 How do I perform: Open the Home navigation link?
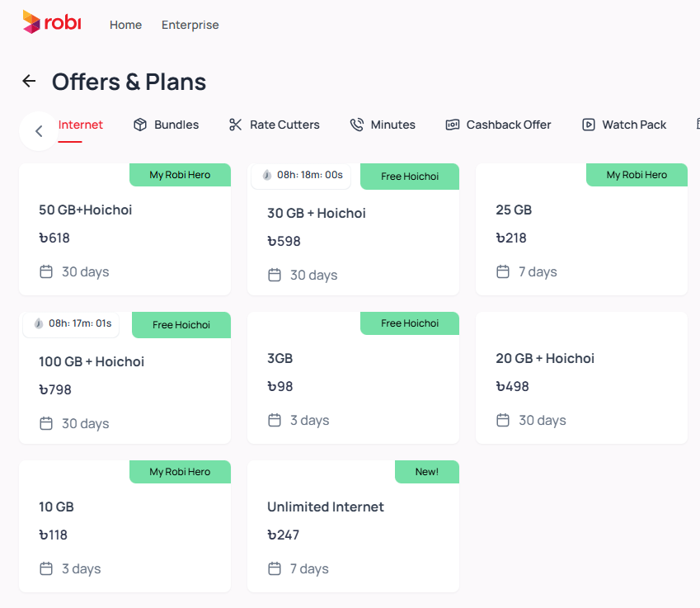point(125,25)
